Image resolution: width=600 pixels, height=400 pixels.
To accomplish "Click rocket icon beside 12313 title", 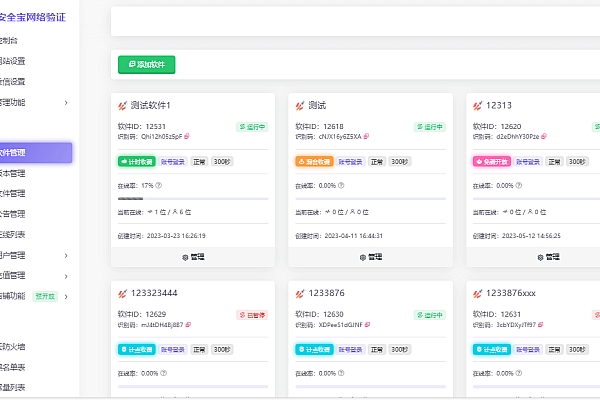I will (x=478, y=106).
